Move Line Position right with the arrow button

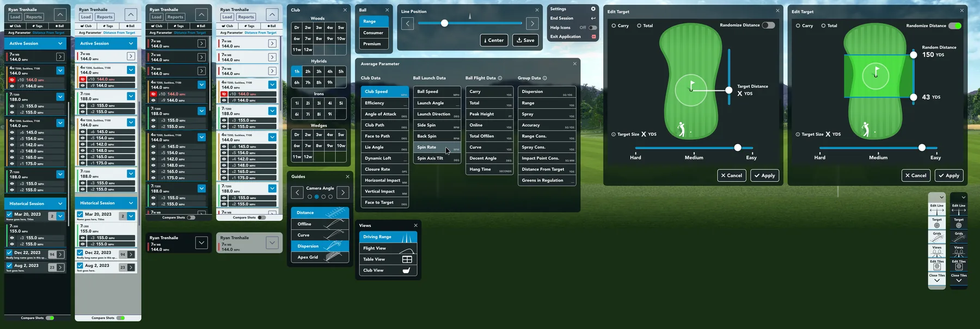[x=532, y=23]
